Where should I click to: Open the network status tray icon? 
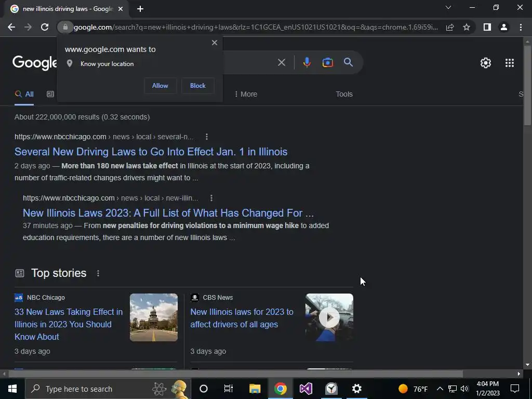453,389
